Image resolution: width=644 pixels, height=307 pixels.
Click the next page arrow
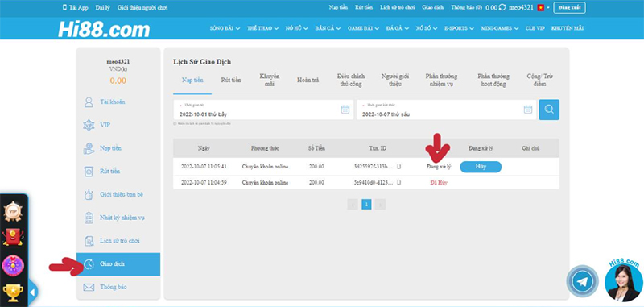pyautogui.click(x=380, y=204)
